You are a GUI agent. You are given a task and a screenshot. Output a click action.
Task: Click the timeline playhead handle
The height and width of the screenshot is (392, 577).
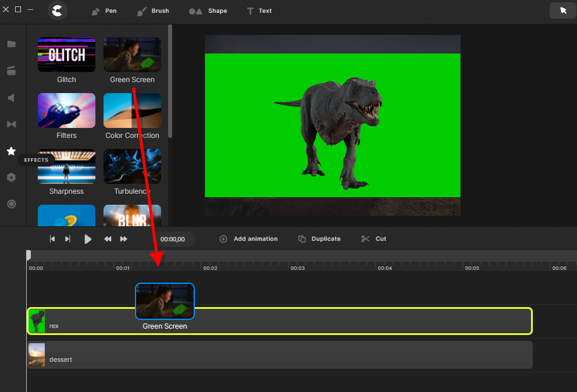coord(29,255)
